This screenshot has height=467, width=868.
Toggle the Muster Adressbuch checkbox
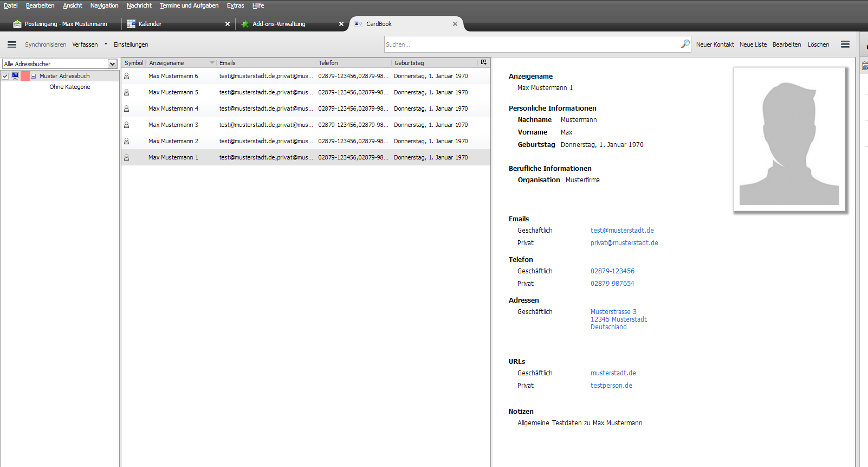(5, 76)
